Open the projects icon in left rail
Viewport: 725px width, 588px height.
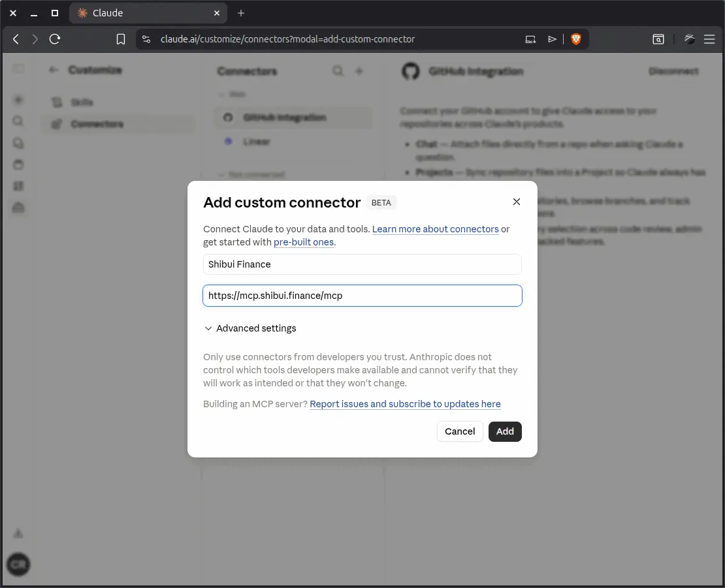18,164
